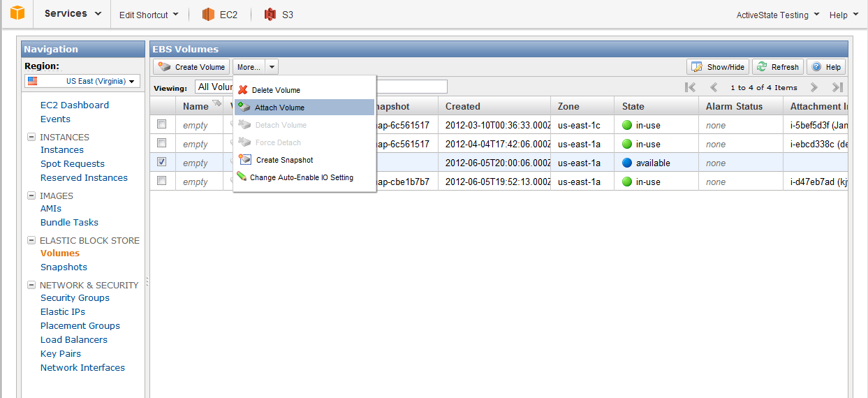Open Security Groups

click(x=75, y=297)
